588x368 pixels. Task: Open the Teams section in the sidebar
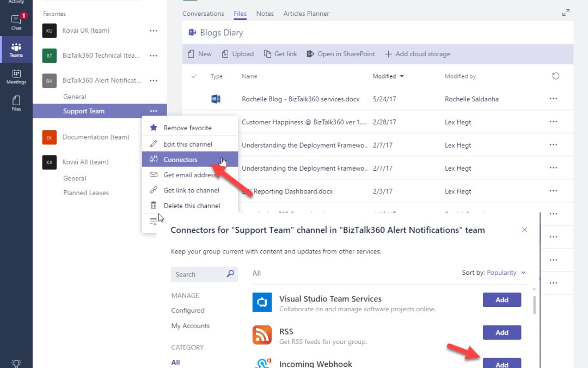click(16, 50)
